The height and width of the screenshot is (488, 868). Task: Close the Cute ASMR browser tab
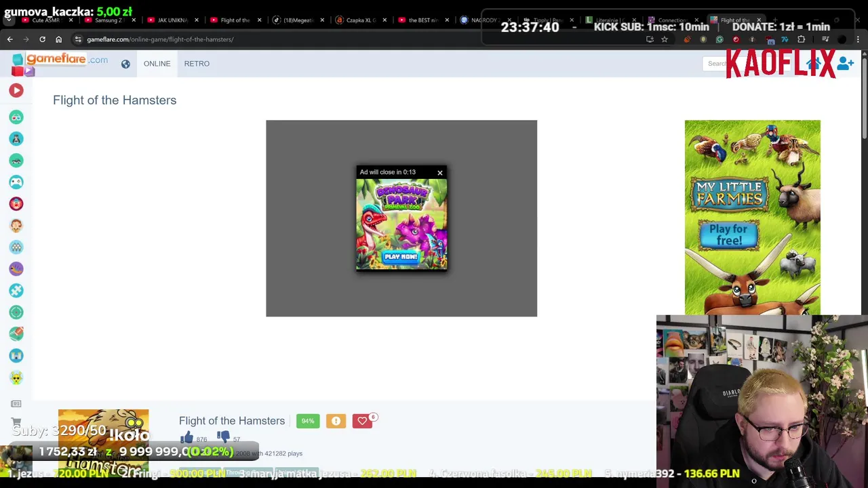click(71, 20)
